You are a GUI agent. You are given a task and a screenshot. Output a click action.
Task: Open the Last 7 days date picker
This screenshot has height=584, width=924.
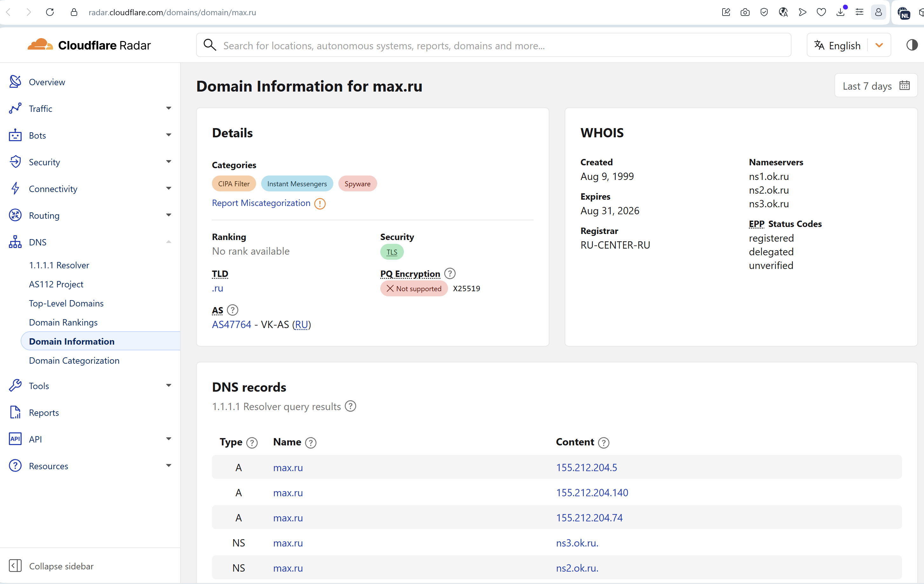pyautogui.click(x=875, y=86)
